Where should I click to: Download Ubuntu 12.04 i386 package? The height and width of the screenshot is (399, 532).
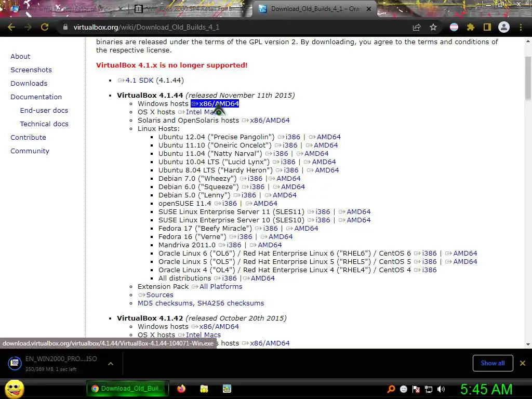[289, 137]
